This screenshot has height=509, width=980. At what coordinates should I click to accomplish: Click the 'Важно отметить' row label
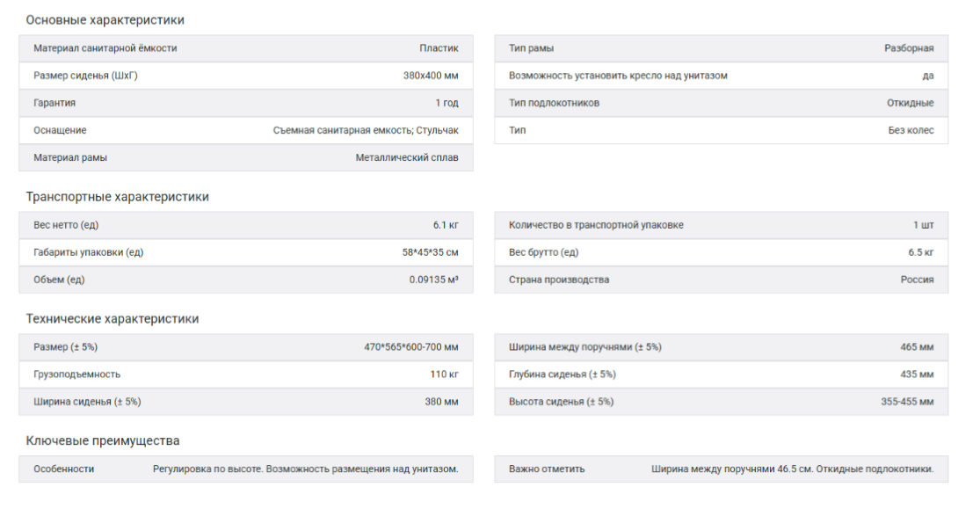(547, 469)
